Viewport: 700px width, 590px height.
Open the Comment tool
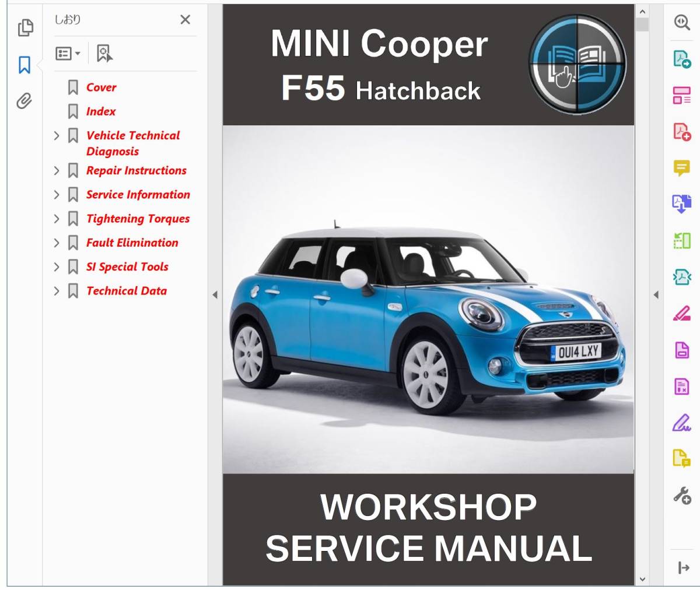point(682,168)
